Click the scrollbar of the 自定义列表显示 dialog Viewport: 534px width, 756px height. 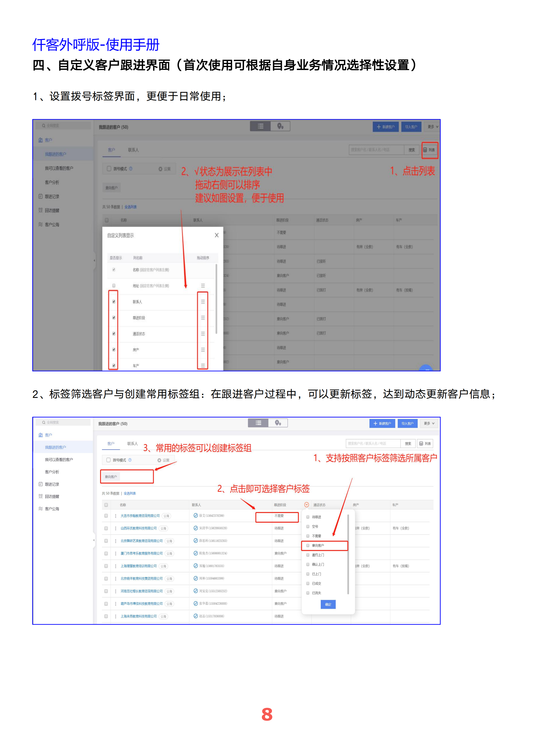coord(216,299)
